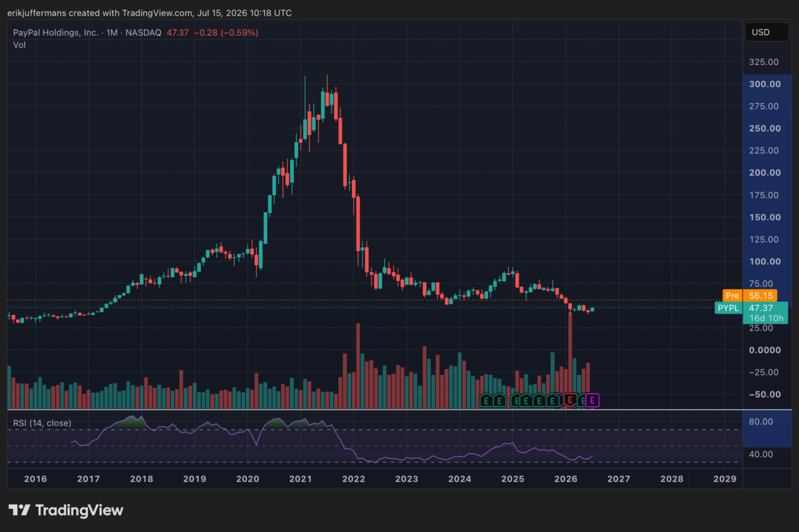Click the 2026 label on time axis
Screen dimensions: 799x532
(565, 479)
